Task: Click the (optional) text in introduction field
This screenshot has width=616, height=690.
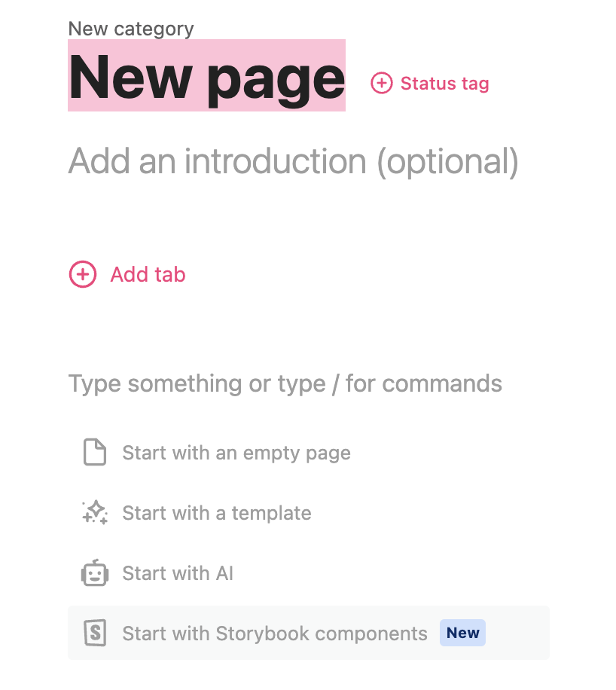Action: (x=448, y=162)
